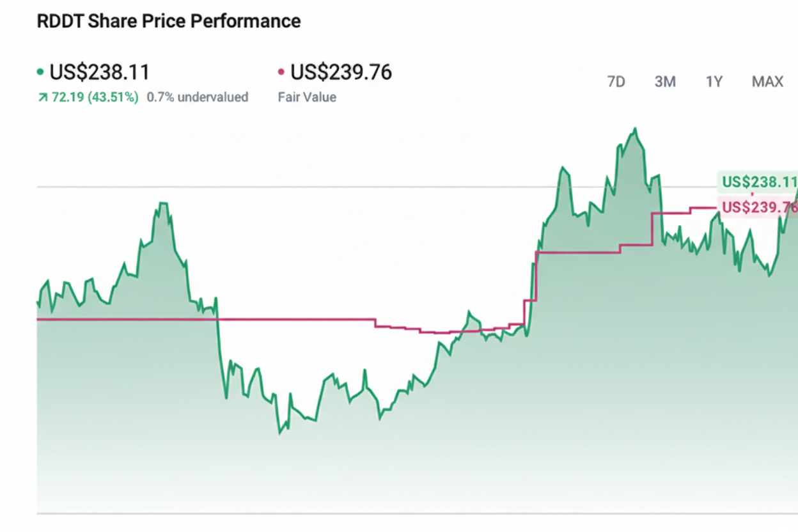This screenshot has width=798, height=532.
Task: Click the green dot beside US$238.11
Action: [41, 72]
